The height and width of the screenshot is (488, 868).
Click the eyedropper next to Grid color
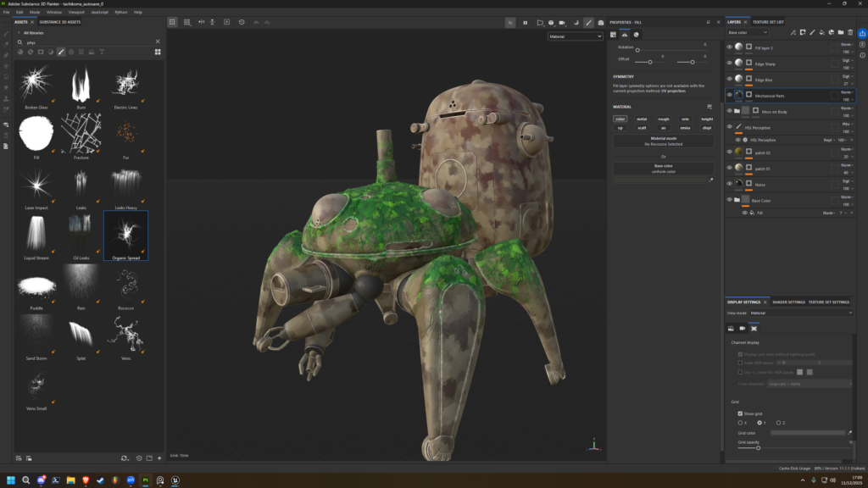click(x=850, y=433)
